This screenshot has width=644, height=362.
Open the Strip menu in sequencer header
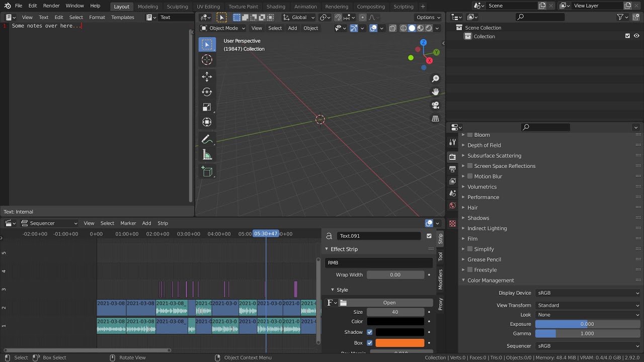pyautogui.click(x=163, y=223)
